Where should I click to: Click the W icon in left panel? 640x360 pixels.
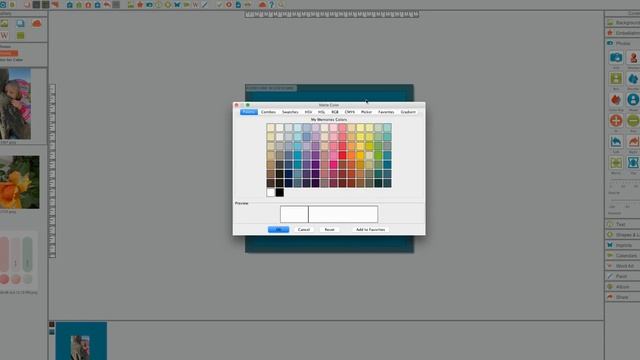[4, 36]
